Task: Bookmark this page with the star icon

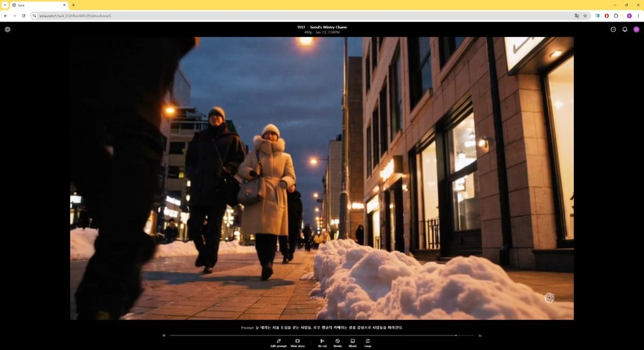Action: coord(585,16)
